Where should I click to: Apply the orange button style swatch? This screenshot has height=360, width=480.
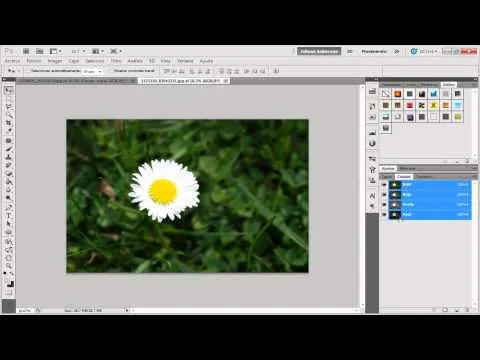(398, 94)
